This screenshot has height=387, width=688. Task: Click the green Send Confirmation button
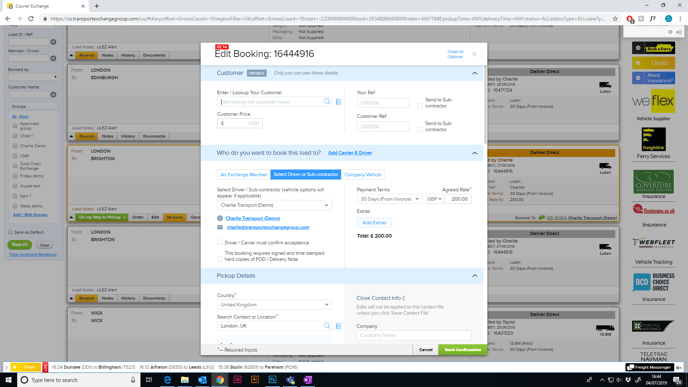click(462, 350)
